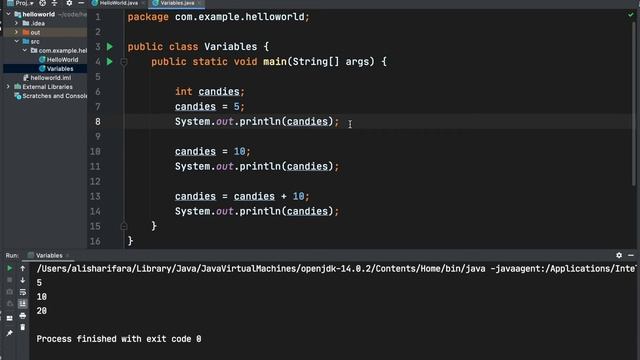Collapse the helloworld project root
640x360 pixels.
9,14
